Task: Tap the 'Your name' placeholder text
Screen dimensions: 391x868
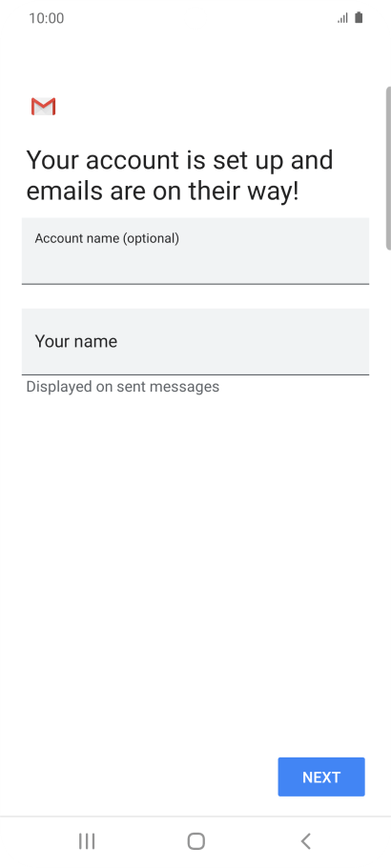Action: [x=76, y=341]
